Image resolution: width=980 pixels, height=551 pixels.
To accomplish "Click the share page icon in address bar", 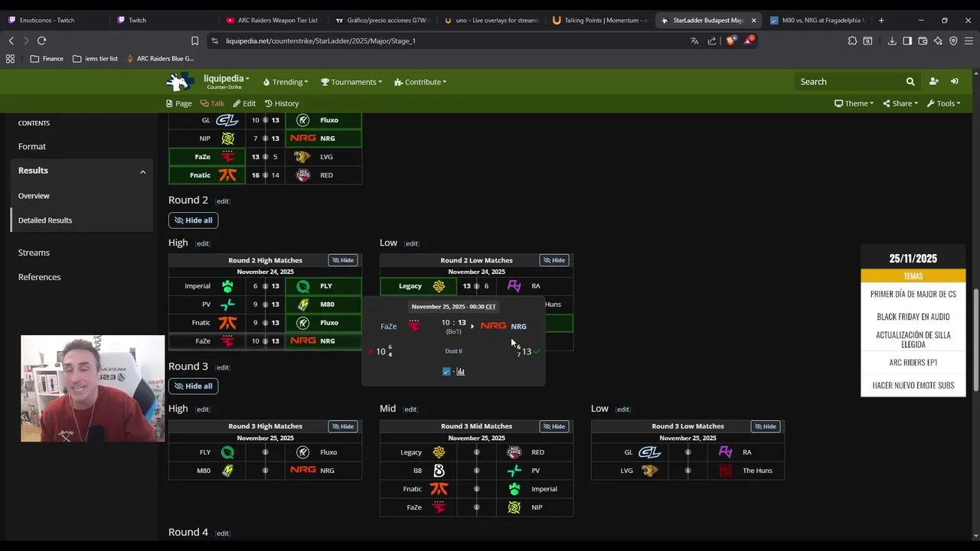I will point(712,41).
